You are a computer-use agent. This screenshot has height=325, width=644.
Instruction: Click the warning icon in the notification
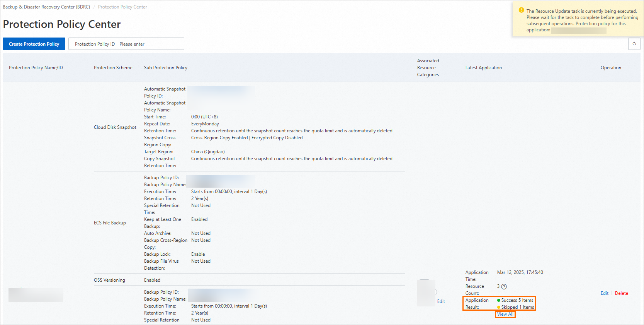point(521,10)
